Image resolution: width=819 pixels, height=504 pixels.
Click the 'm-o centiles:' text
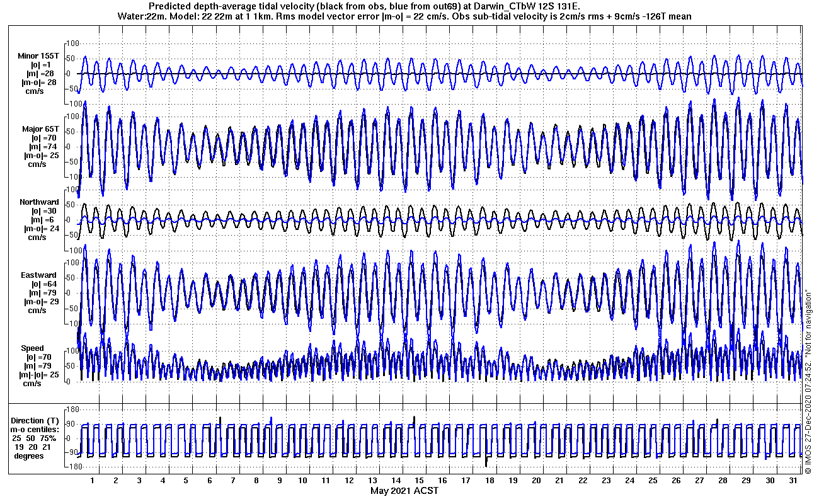pos(35,430)
